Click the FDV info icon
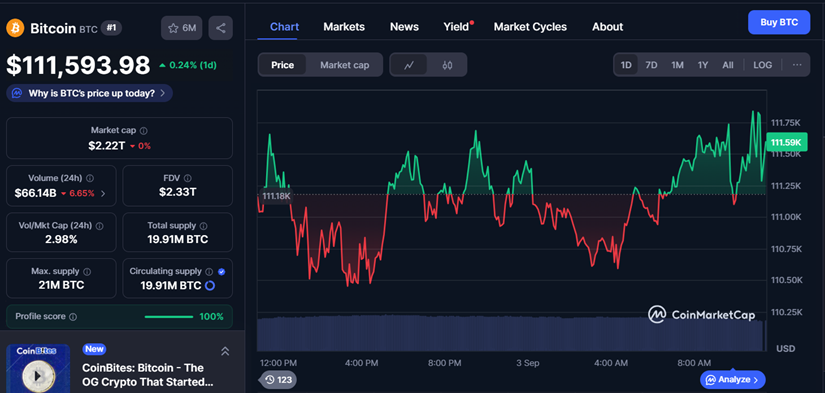825x393 pixels. pyautogui.click(x=188, y=178)
